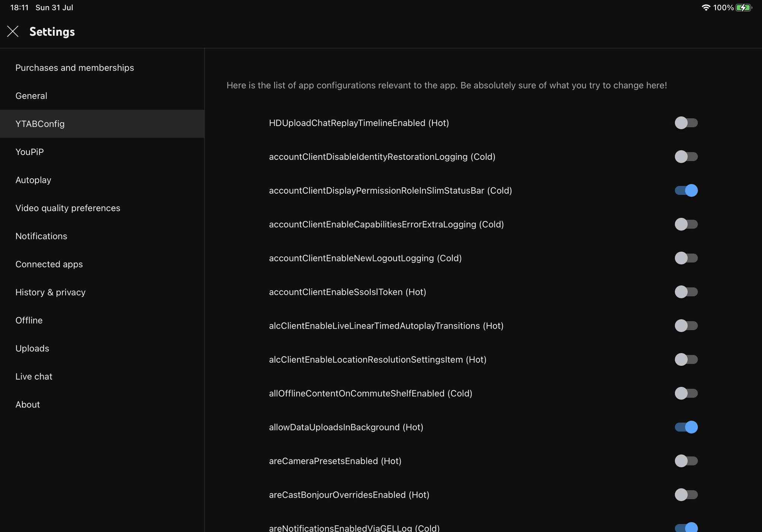Open the About section
The image size is (762, 532).
click(102, 404)
